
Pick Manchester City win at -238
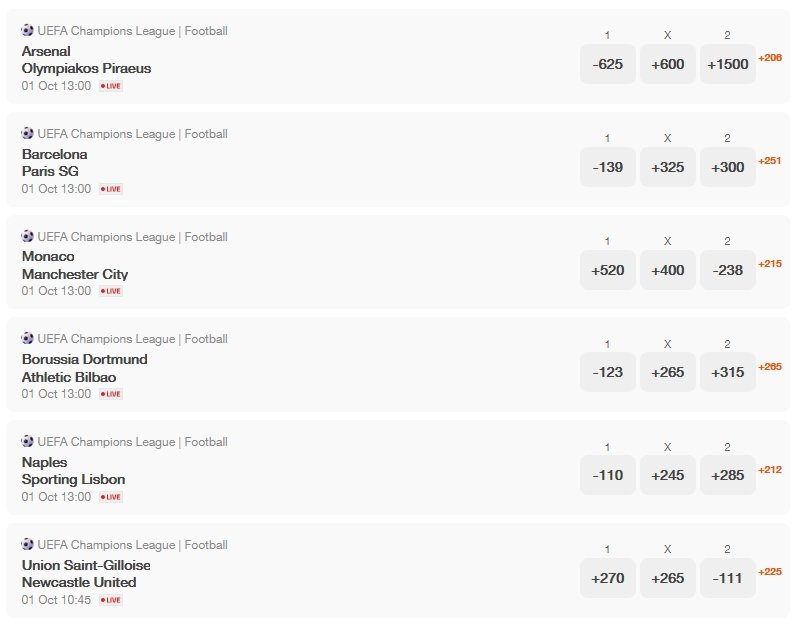coord(727,270)
